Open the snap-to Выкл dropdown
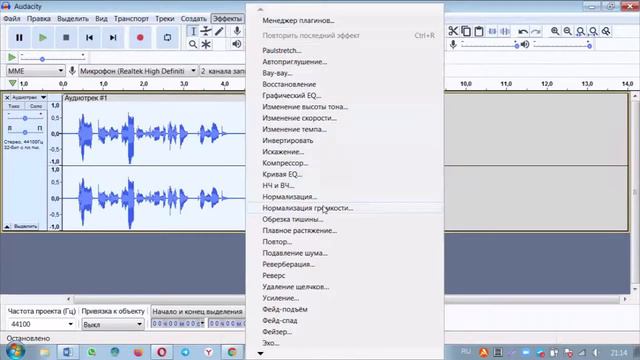Image resolution: width=640 pixels, height=360 pixels. (113, 324)
